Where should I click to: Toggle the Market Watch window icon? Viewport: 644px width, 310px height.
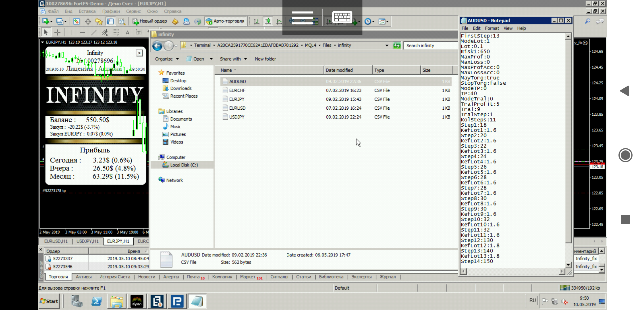76,21
